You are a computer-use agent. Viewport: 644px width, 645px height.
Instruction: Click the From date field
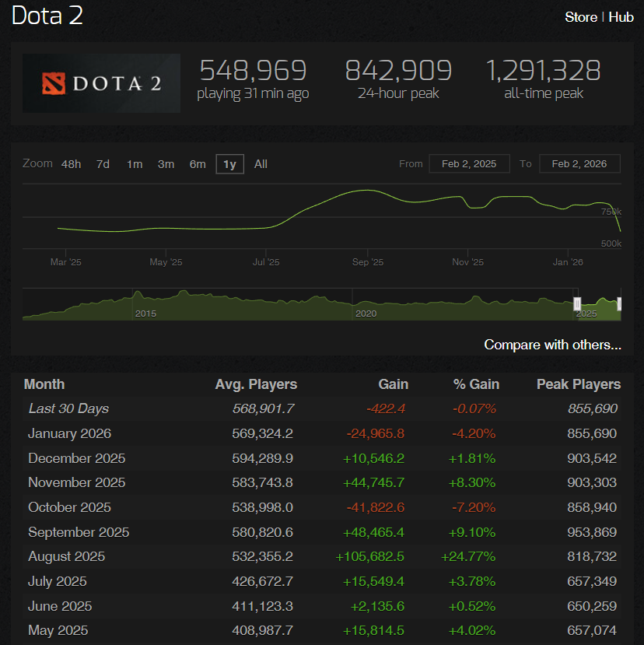469,163
